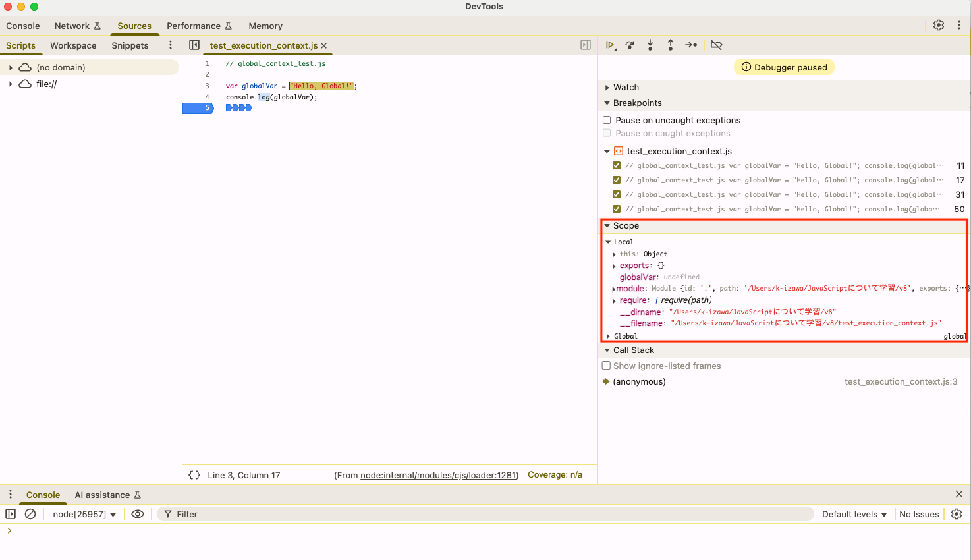Step out of the current function
This screenshot has height=560, width=971.
coord(671,45)
